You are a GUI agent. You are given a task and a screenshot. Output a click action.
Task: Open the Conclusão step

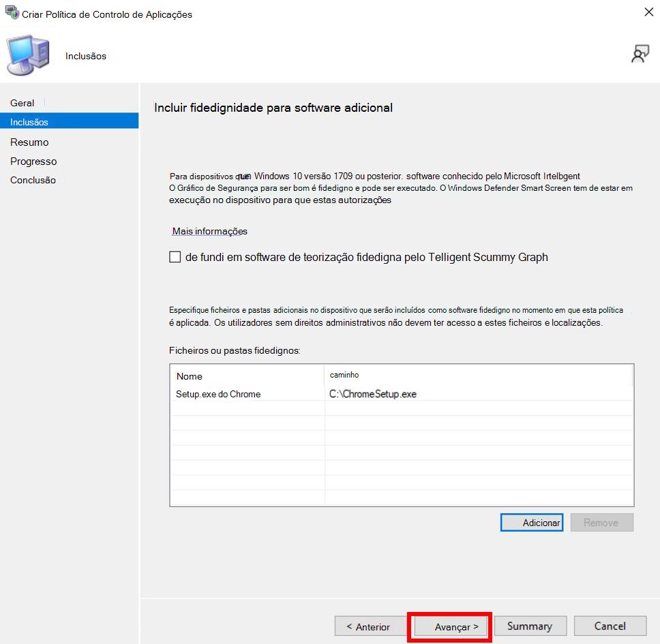pos(33,180)
